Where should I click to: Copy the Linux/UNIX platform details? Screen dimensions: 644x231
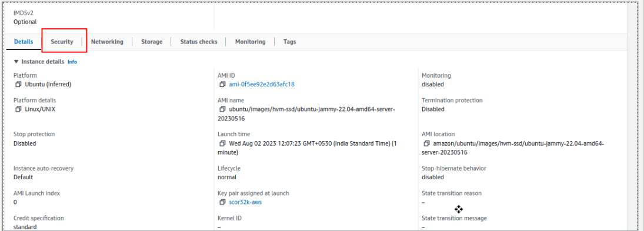click(18, 109)
